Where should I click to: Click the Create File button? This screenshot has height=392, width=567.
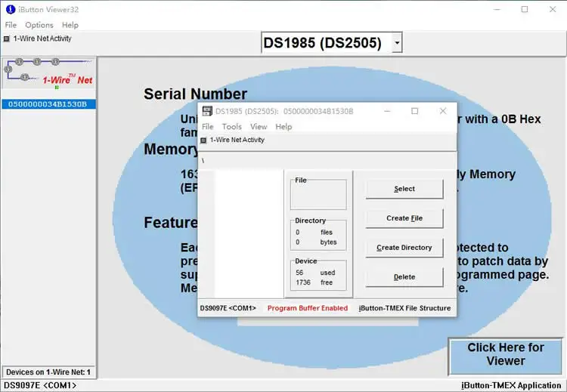pos(404,218)
